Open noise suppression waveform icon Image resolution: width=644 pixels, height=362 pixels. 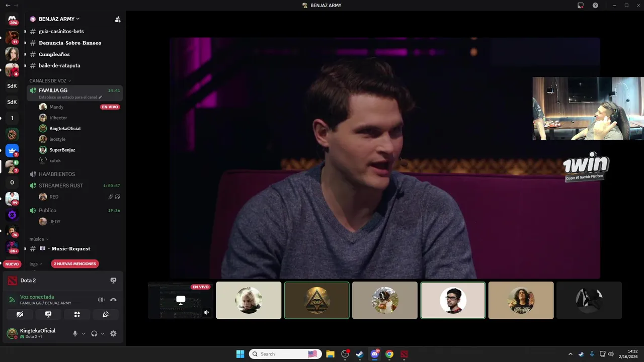101,300
